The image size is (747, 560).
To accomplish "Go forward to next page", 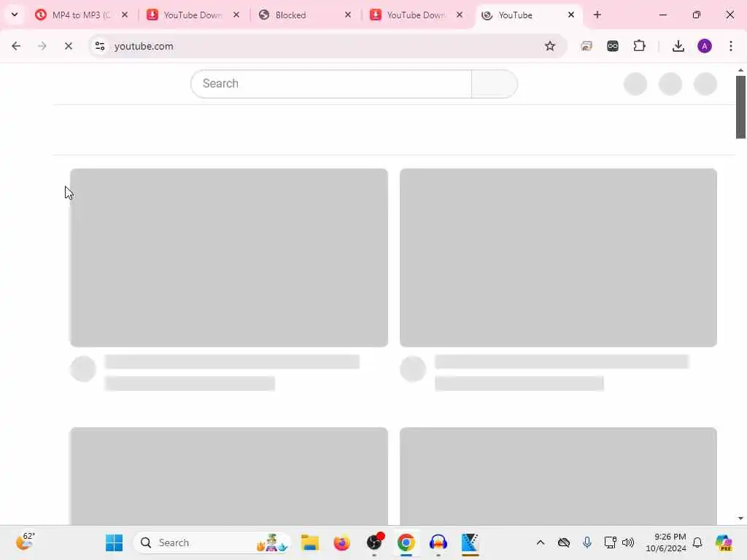I will click(x=42, y=46).
